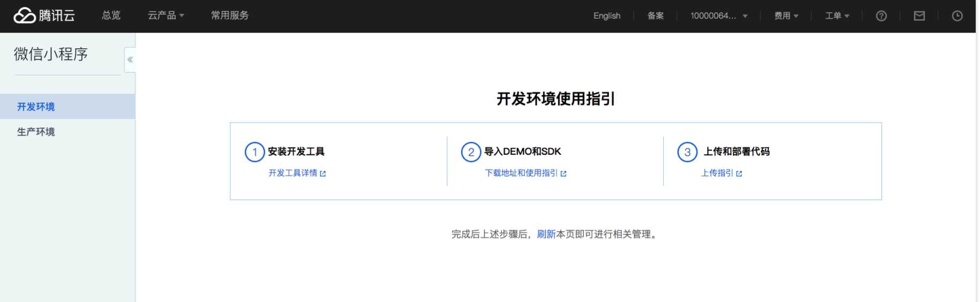Click the 上传和部署代码 step title
This screenshot has height=302, width=980.
click(737, 152)
